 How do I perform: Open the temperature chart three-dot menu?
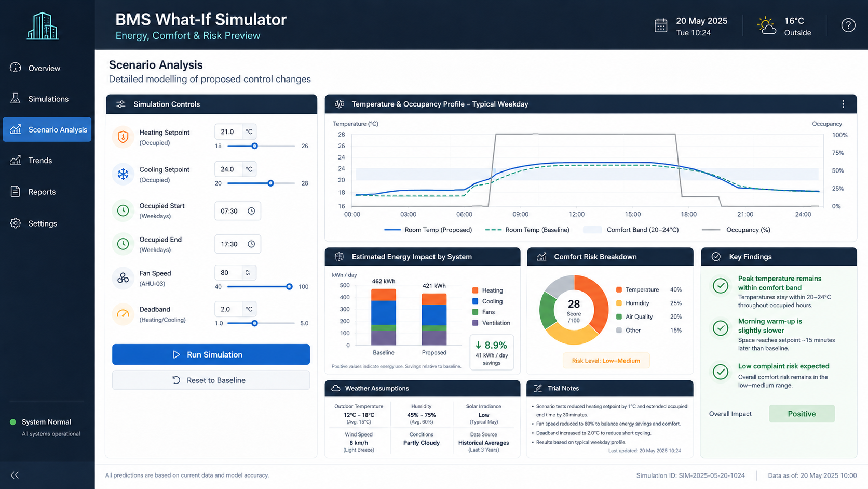click(843, 104)
